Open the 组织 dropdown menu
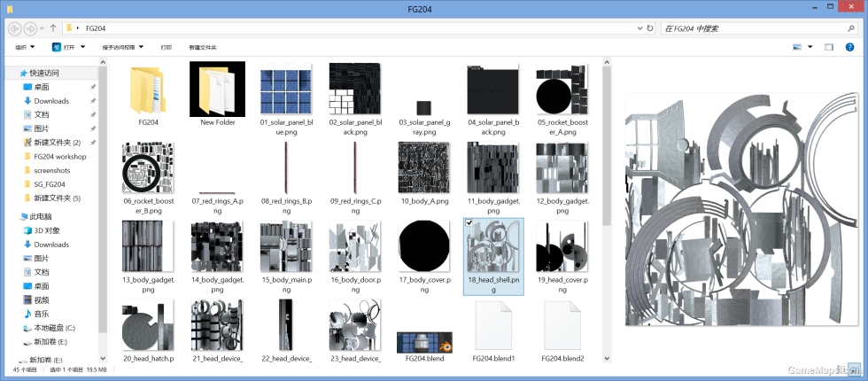Image resolution: width=868 pixels, height=381 pixels. (25, 47)
